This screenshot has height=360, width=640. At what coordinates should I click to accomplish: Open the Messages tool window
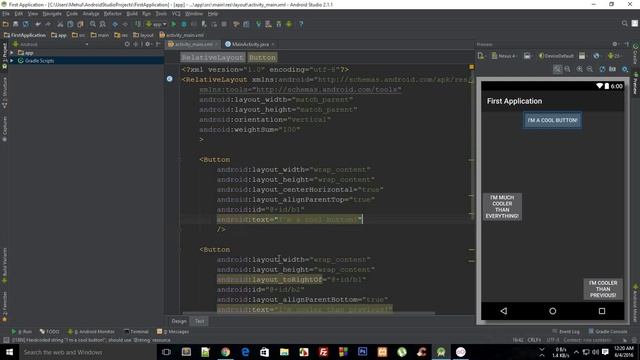[x=173, y=332]
